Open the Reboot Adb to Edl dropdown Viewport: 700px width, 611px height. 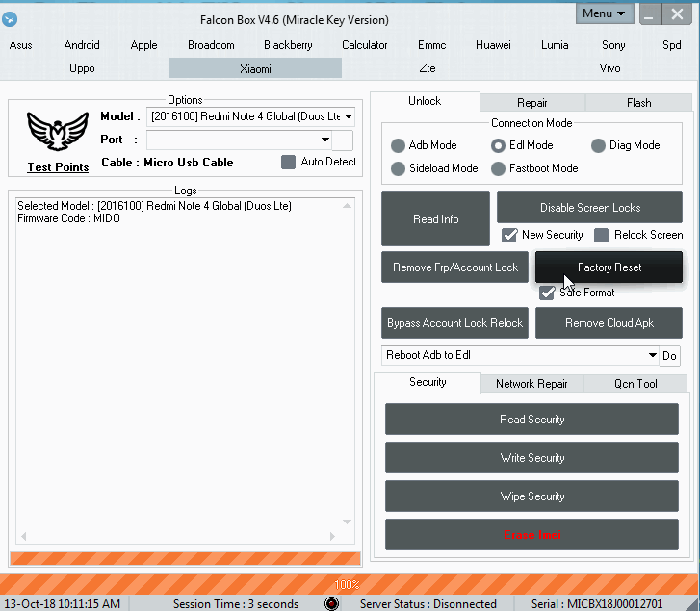point(652,355)
